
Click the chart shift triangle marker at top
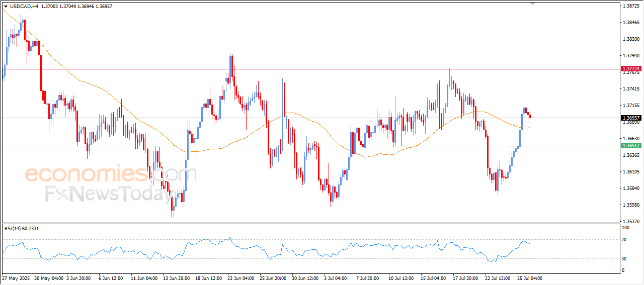tap(533, 4)
